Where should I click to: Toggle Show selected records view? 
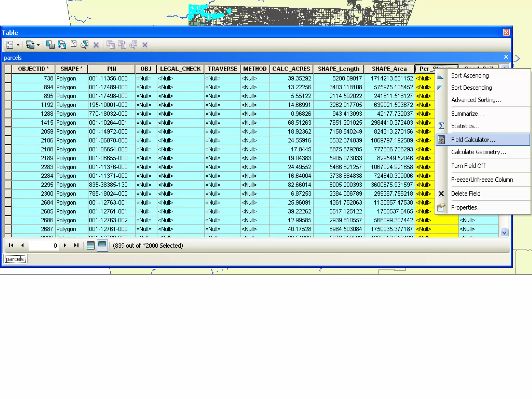(102, 245)
